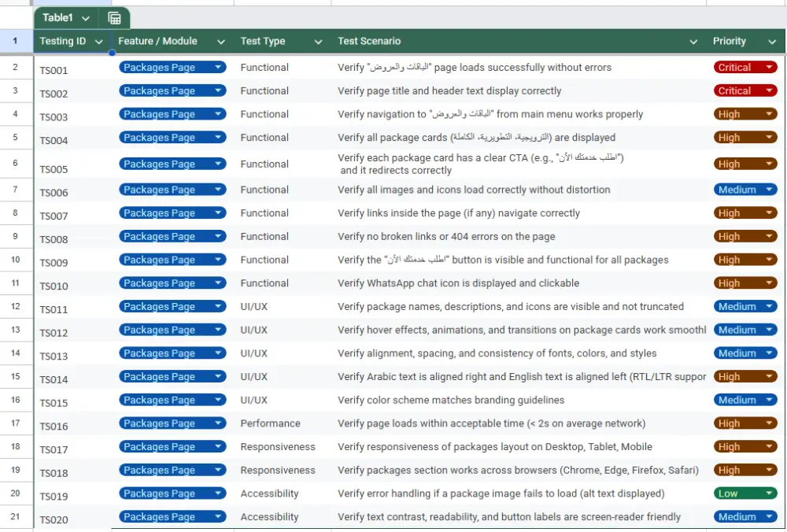This screenshot has height=532, width=787.
Task: Click the Performance test type cell
Action: [x=270, y=423]
